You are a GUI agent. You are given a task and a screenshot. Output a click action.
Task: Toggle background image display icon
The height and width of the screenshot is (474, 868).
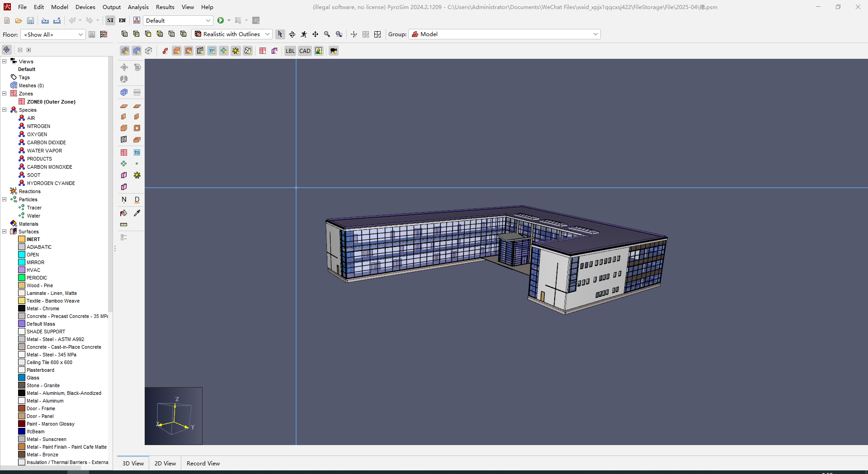coord(319,51)
